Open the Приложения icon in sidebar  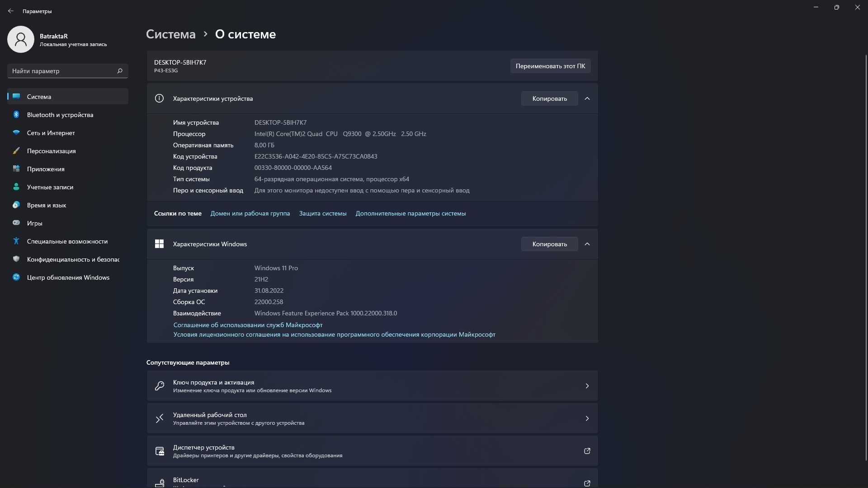point(16,169)
